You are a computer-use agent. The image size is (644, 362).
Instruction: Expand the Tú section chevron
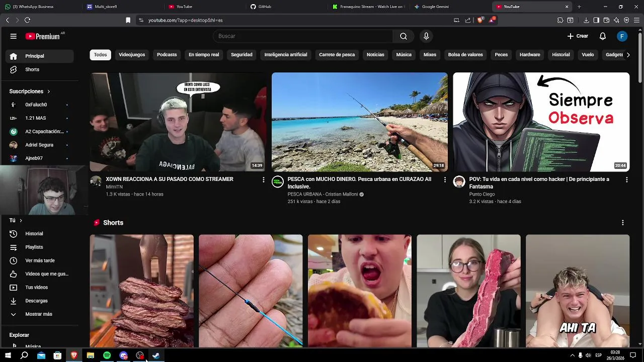tap(21, 221)
